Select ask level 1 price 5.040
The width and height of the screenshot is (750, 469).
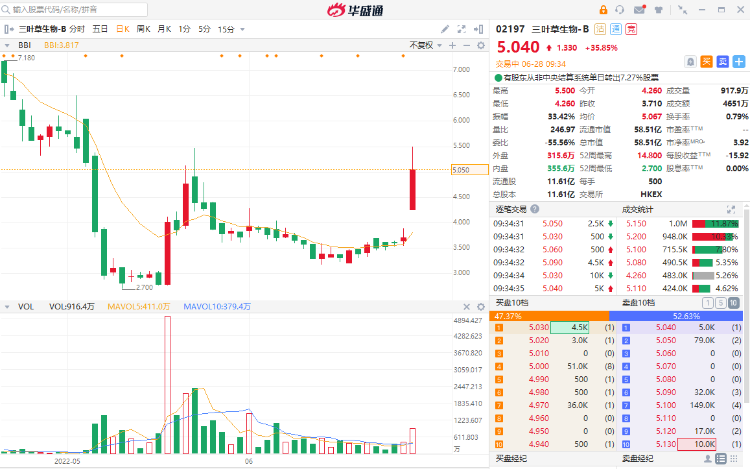point(666,327)
